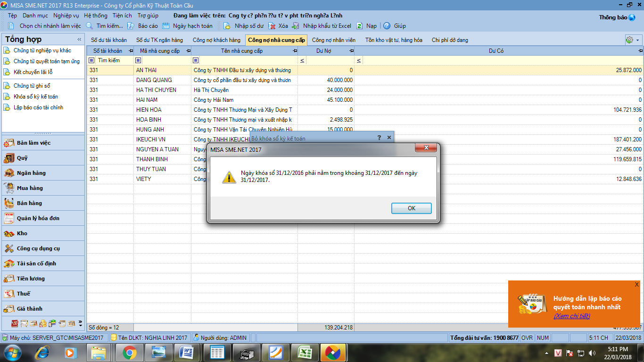This screenshot has height=362, width=644.
Task: Open the ≤ filter operator for Dư Có
Action: (x=359, y=60)
